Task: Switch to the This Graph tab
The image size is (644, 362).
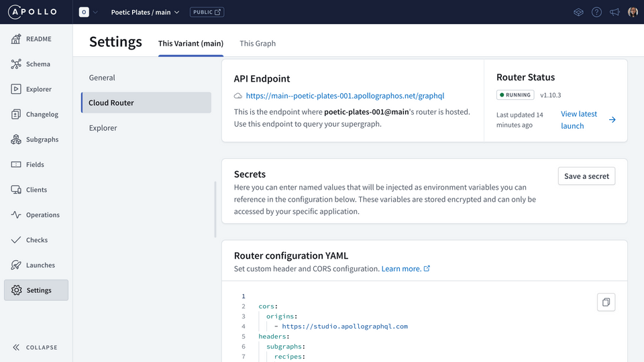Action: point(258,44)
